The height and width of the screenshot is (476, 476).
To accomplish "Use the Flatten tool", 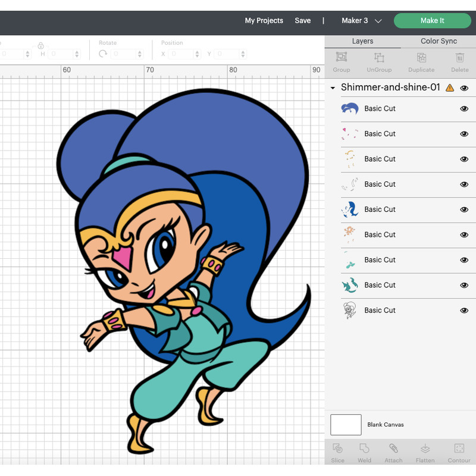I will (425, 452).
